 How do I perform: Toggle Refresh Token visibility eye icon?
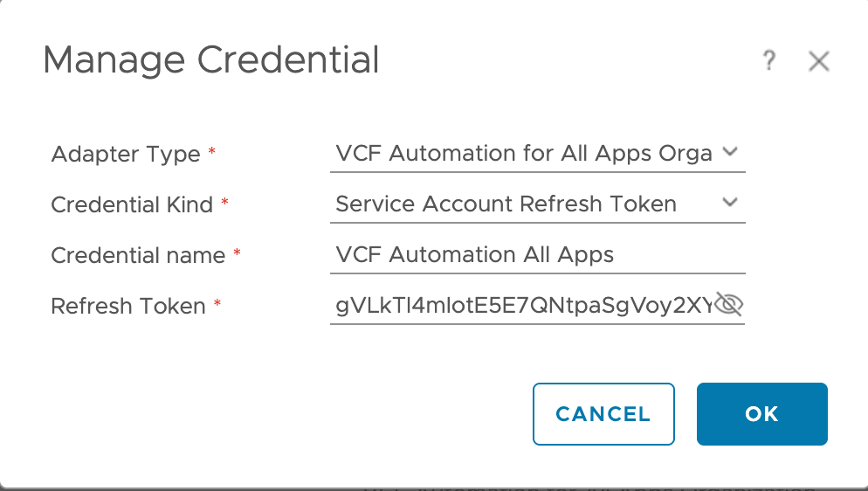tap(728, 304)
